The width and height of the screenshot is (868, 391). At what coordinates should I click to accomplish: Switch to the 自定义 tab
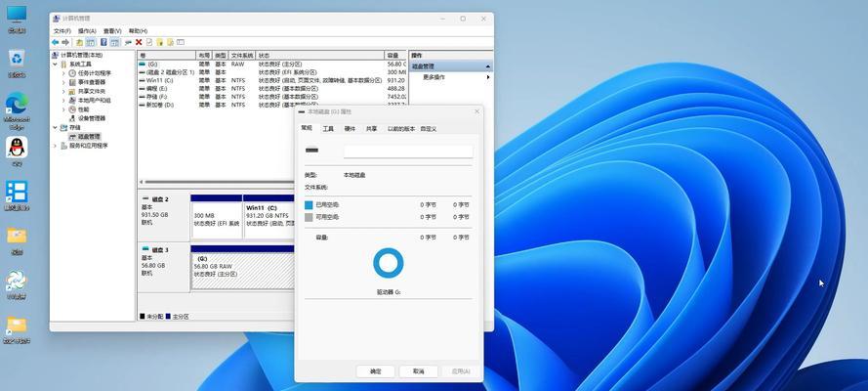pyautogui.click(x=429, y=128)
